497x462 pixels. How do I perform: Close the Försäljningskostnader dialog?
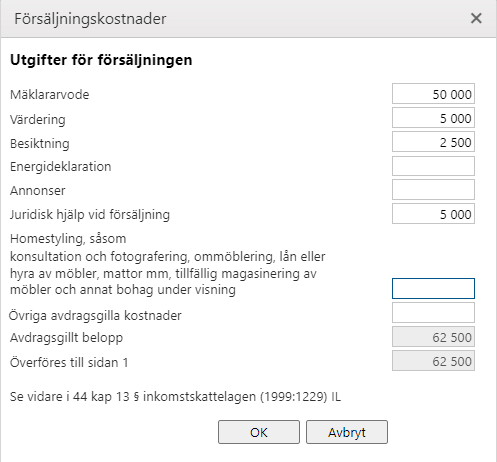(x=476, y=18)
